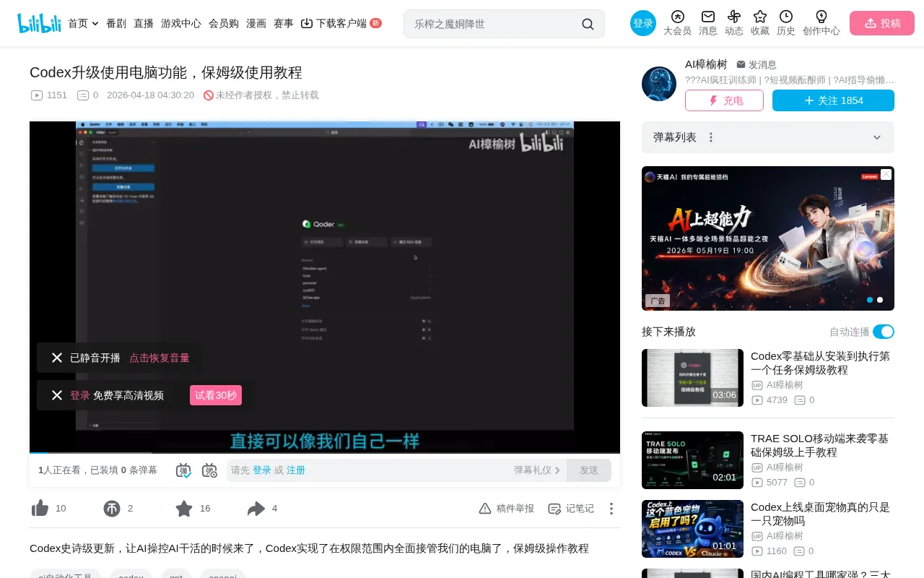924x578 pixels.
Task: Favorite the video with star icon
Action: pyautogui.click(x=184, y=509)
